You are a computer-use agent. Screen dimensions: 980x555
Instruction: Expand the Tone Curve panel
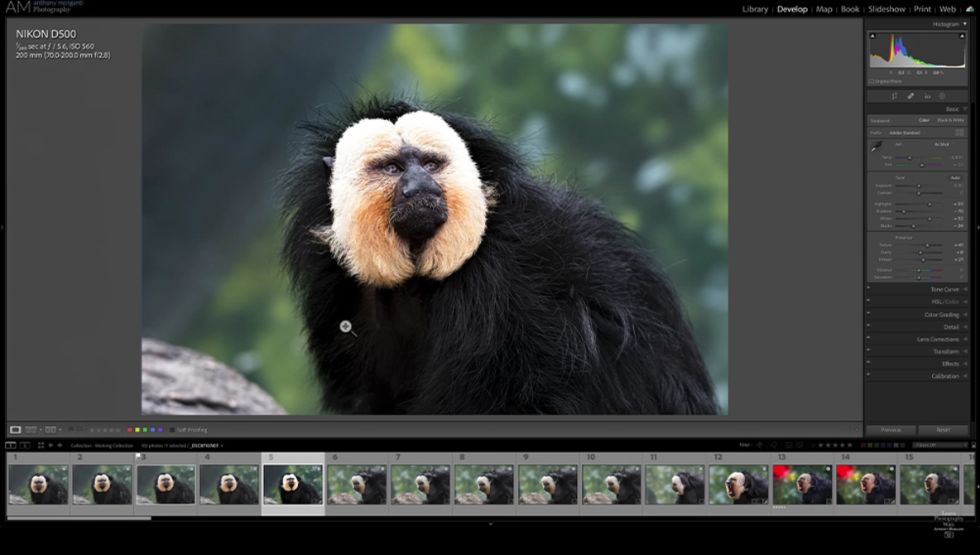[x=944, y=289]
